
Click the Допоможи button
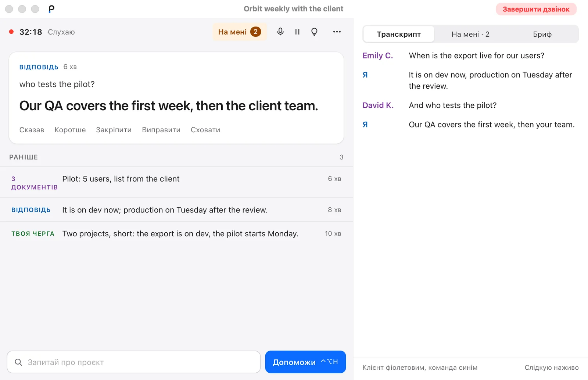[305, 362]
